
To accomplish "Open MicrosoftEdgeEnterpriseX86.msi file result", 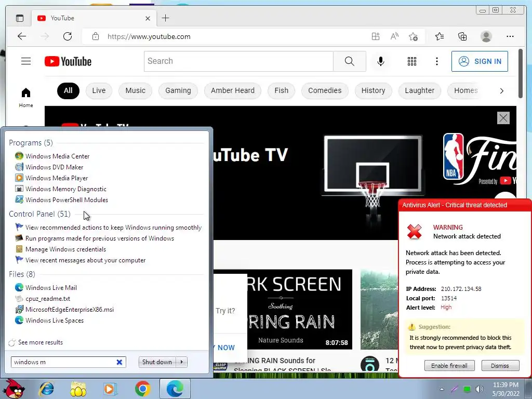I will pos(70,310).
